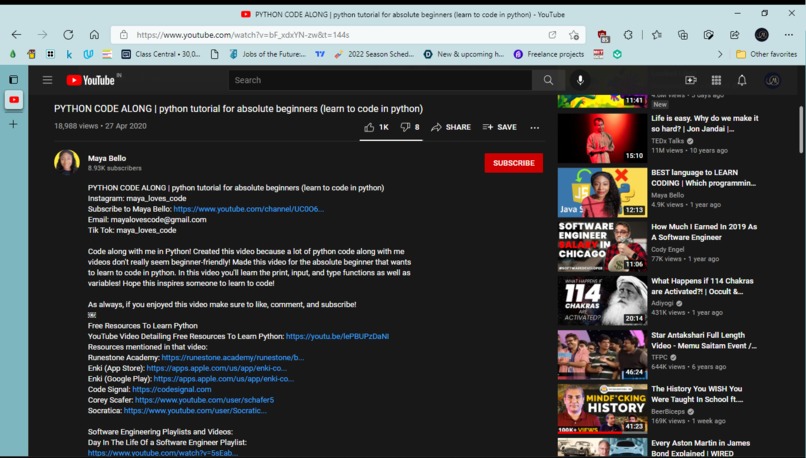Open the video more actions ellipsis
This screenshot has width=806, height=458.
(x=535, y=127)
